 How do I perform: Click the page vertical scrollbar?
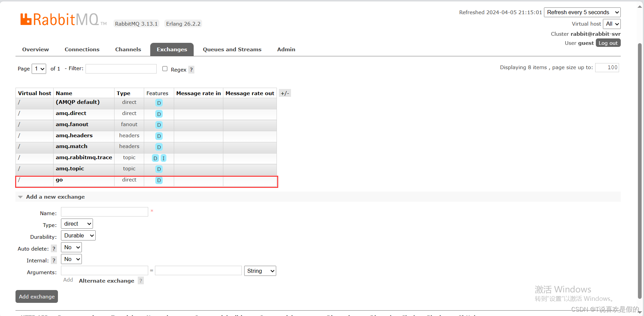pos(640,170)
